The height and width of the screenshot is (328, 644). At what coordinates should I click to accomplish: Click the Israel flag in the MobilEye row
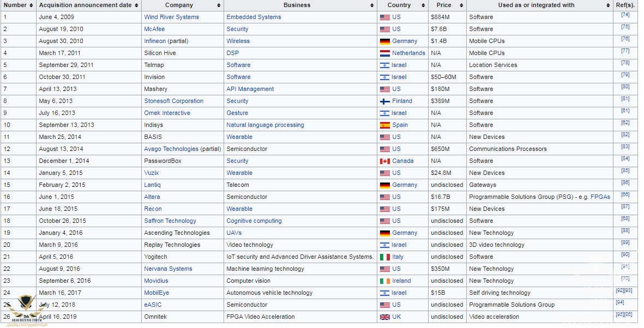(x=385, y=293)
